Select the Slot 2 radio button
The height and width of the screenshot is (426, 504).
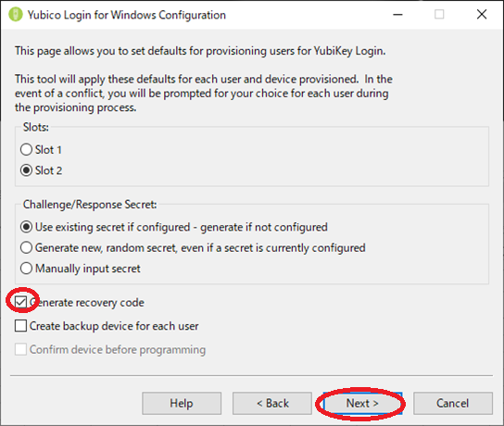point(26,170)
